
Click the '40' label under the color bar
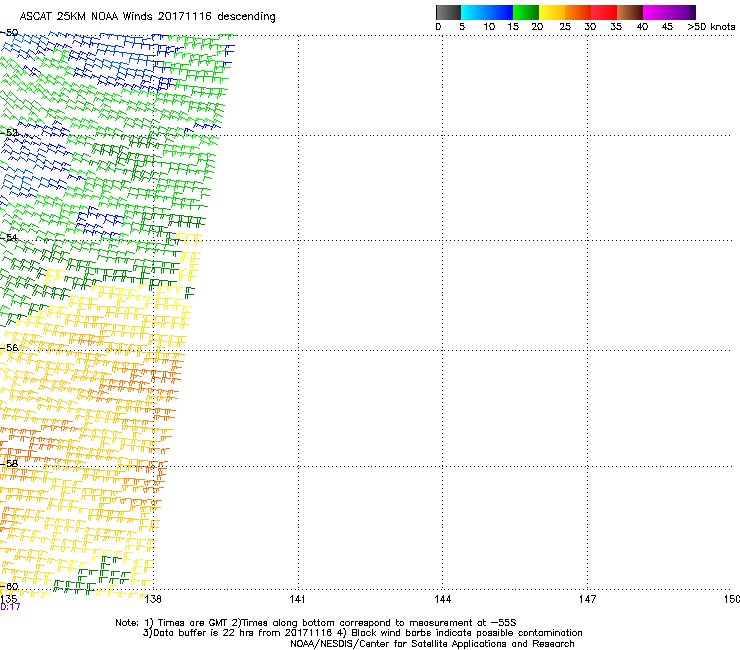tap(642, 27)
